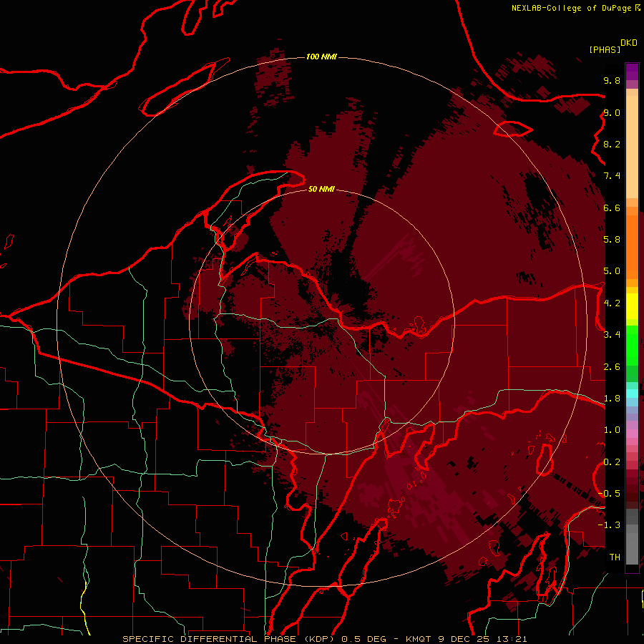The image size is (644, 644).
Task: Select the 9.8 value on the color scale
Action: (x=612, y=80)
